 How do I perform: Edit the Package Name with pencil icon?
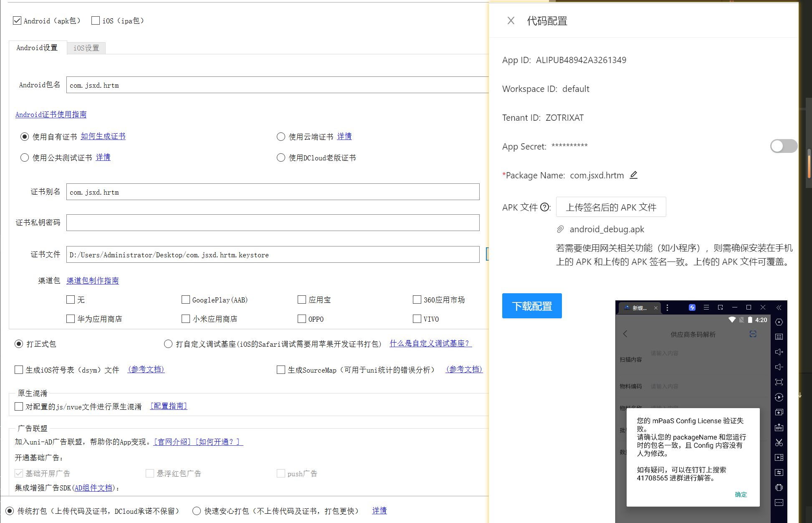[633, 175]
